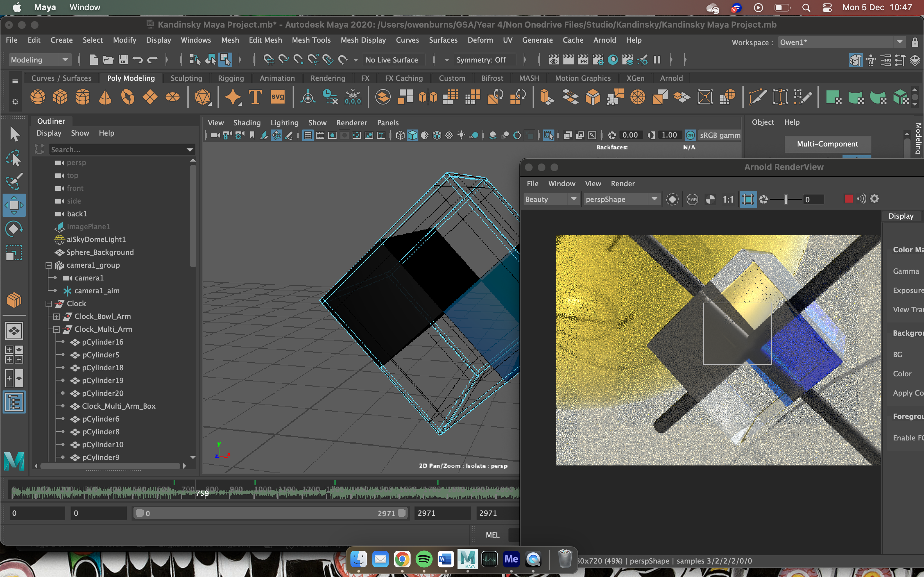This screenshot has height=577, width=924.
Task: Stop the Arnold render with red button
Action: click(x=848, y=199)
